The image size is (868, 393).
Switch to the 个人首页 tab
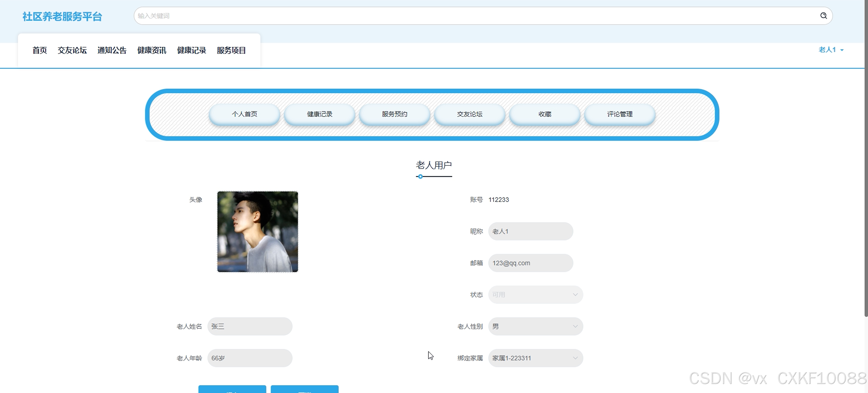[x=244, y=114]
